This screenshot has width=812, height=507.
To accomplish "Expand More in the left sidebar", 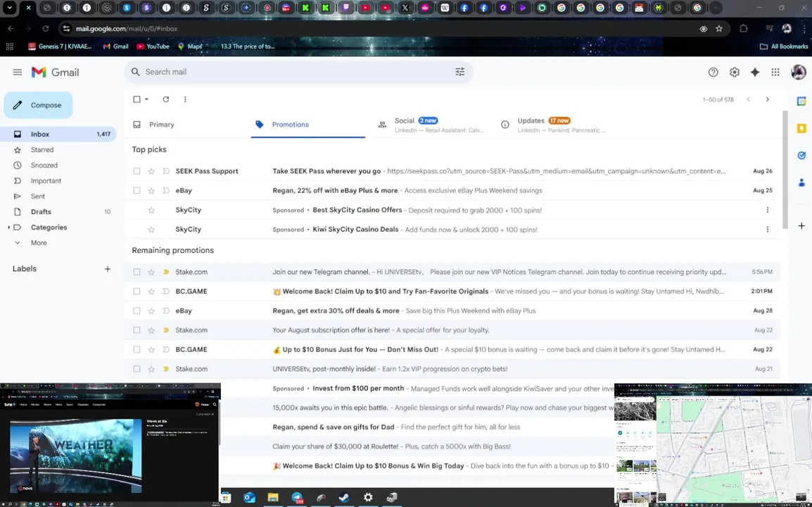I will coord(38,243).
